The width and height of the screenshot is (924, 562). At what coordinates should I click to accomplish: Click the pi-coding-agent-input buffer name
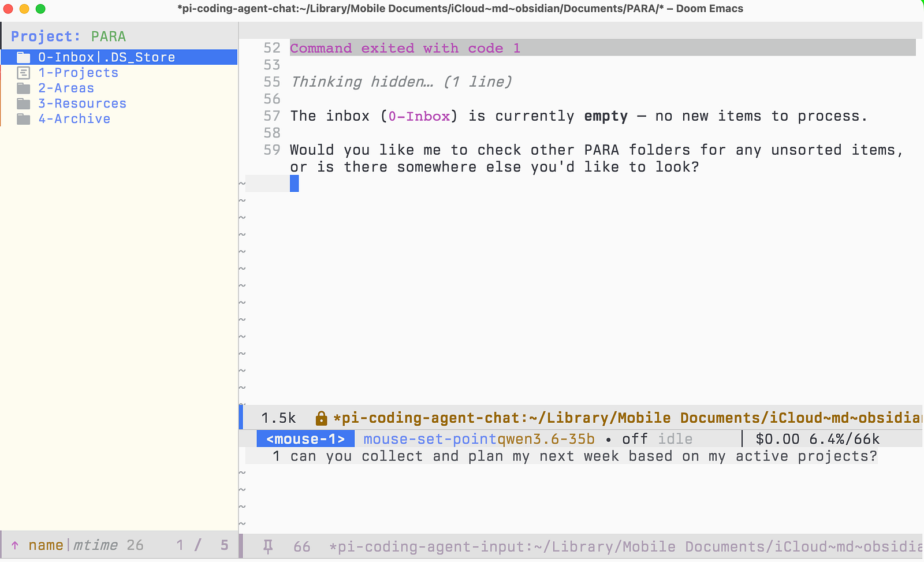pos(626,546)
